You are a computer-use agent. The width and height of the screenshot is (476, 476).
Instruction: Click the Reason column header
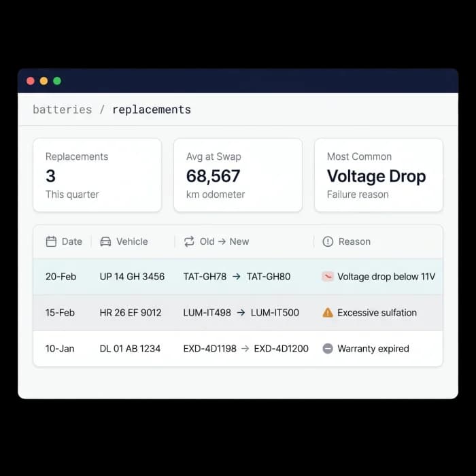click(354, 241)
